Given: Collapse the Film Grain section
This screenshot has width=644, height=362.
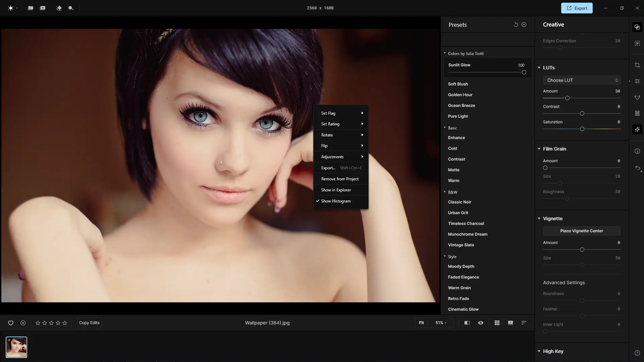Looking at the screenshot, I should tap(539, 149).
